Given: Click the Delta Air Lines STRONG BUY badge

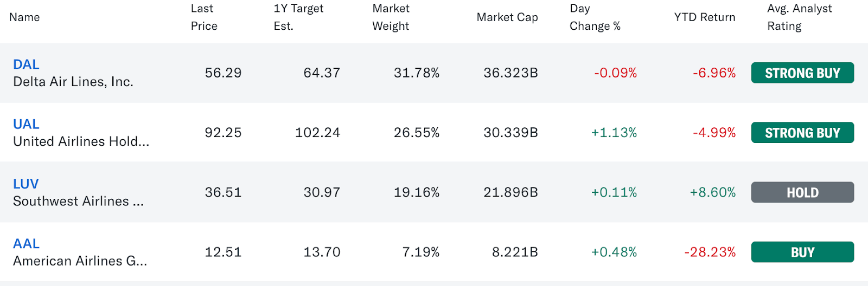Looking at the screenshot, I should [x=802, y=73].
